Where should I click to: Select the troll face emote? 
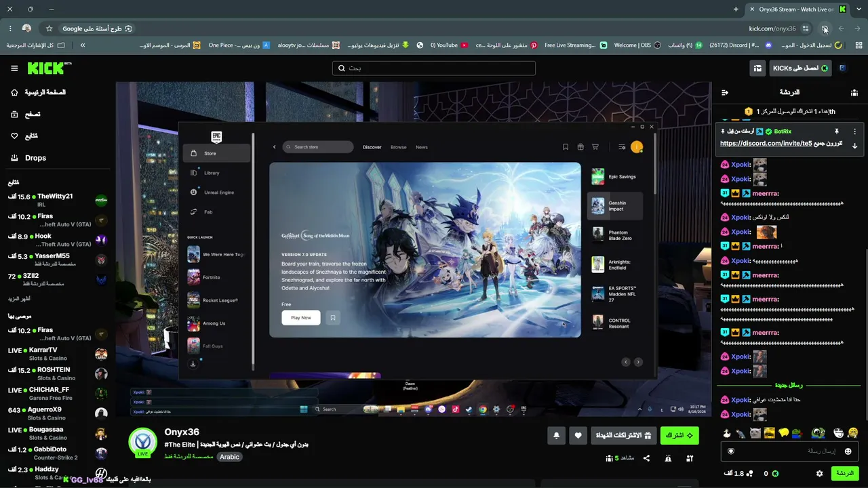[x=838, y=433]
